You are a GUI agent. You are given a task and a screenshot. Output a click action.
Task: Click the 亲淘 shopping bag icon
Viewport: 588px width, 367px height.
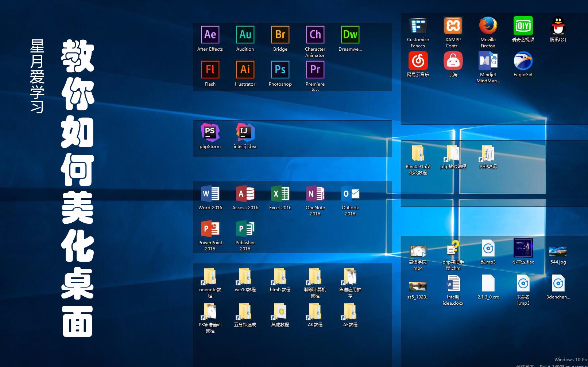pyautogui.click(x=453, y=61)
